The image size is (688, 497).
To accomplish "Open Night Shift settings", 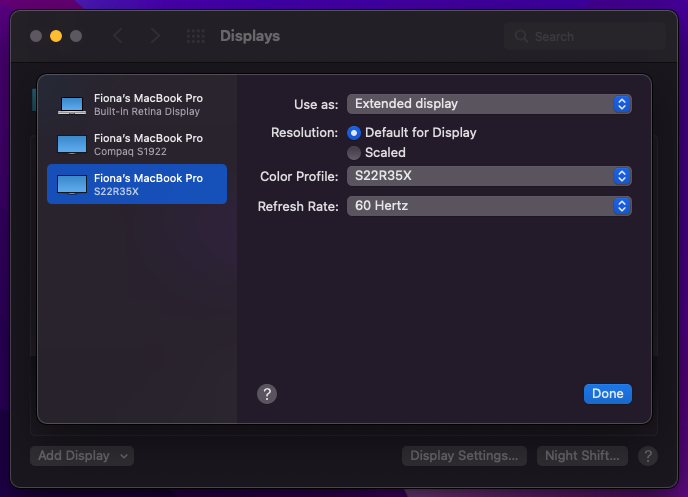I will click(x=582, y=456).
